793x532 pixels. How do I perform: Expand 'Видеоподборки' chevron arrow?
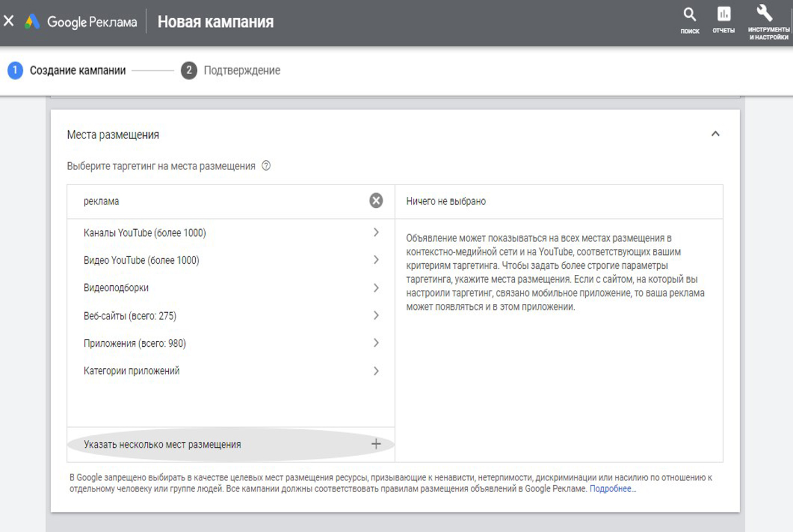376,288
